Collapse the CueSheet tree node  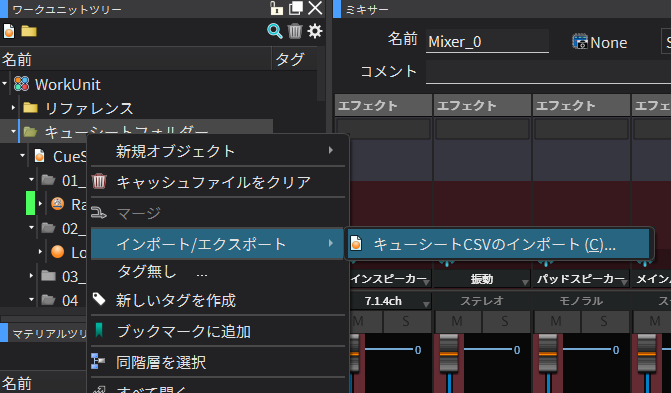coord(23,156)
